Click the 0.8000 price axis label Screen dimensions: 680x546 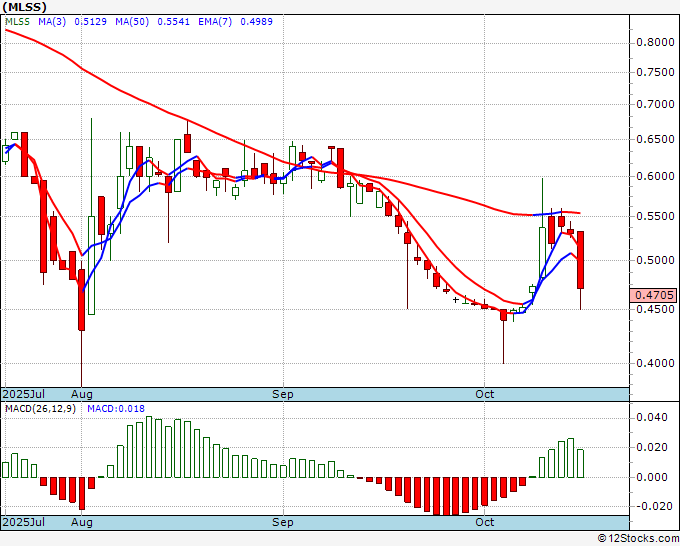tap(655, 42)
